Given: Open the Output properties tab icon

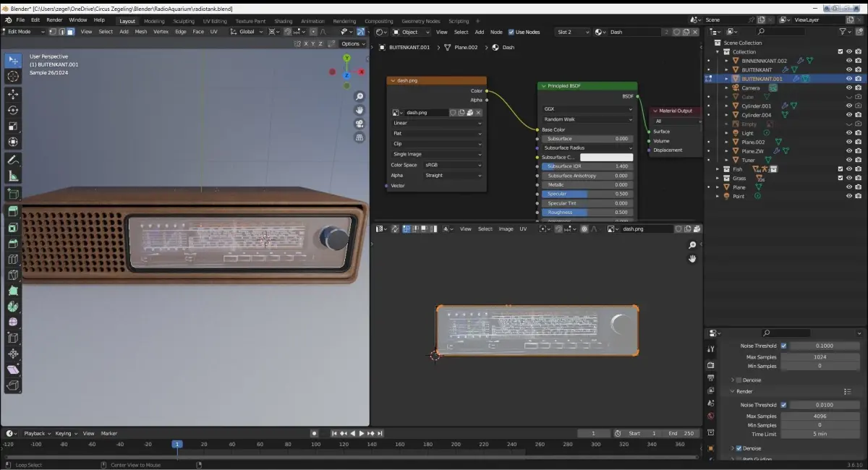Looking at the screenshot, I should (x=710, y=378).
